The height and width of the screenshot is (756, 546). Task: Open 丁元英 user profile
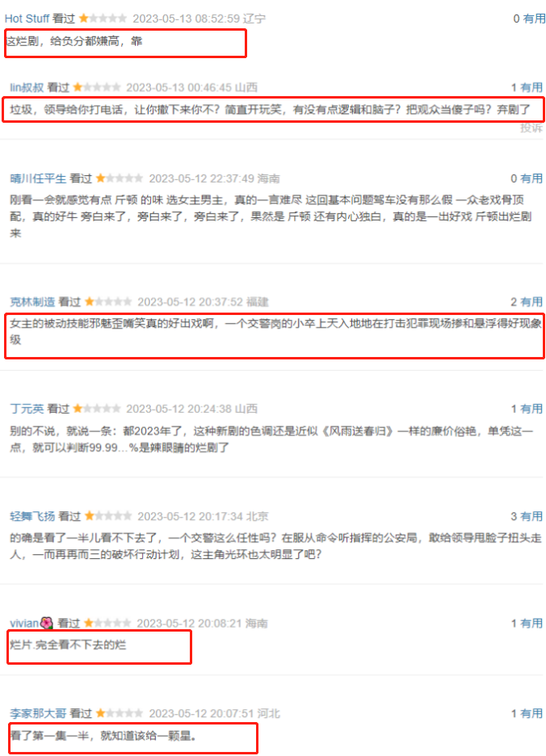point(27,409)
